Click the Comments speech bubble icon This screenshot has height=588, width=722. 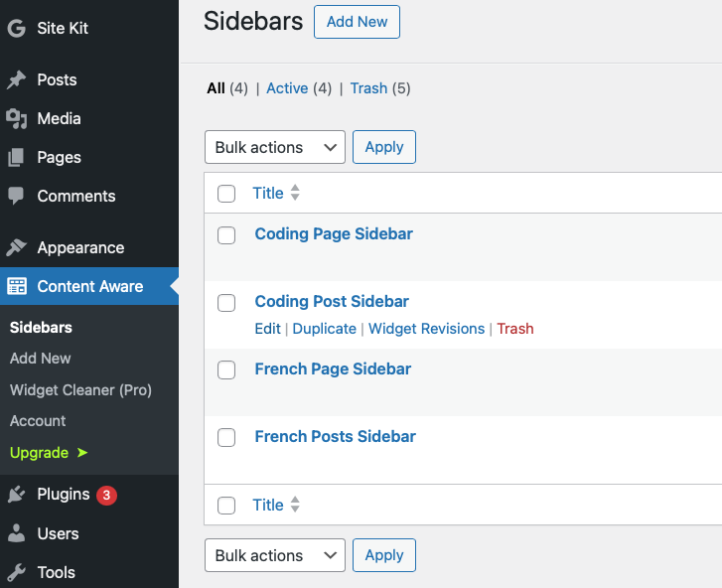[x=16, y=196]
